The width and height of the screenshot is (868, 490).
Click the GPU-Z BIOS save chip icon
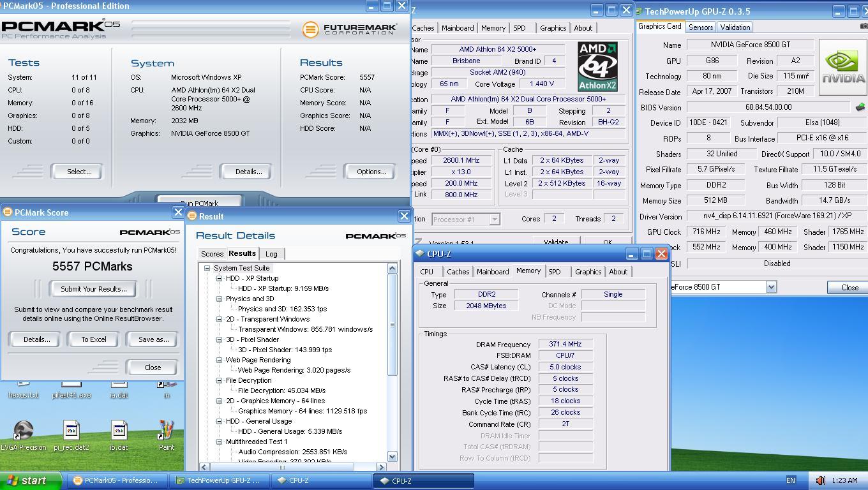pos(860,107)
